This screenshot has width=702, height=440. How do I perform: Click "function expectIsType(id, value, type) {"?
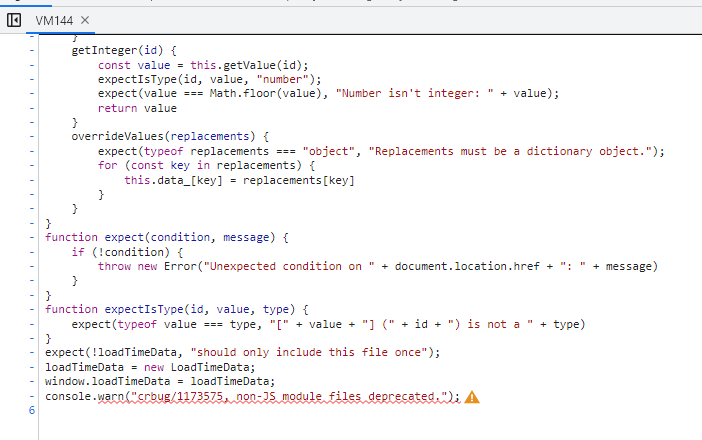pos(177,310)
